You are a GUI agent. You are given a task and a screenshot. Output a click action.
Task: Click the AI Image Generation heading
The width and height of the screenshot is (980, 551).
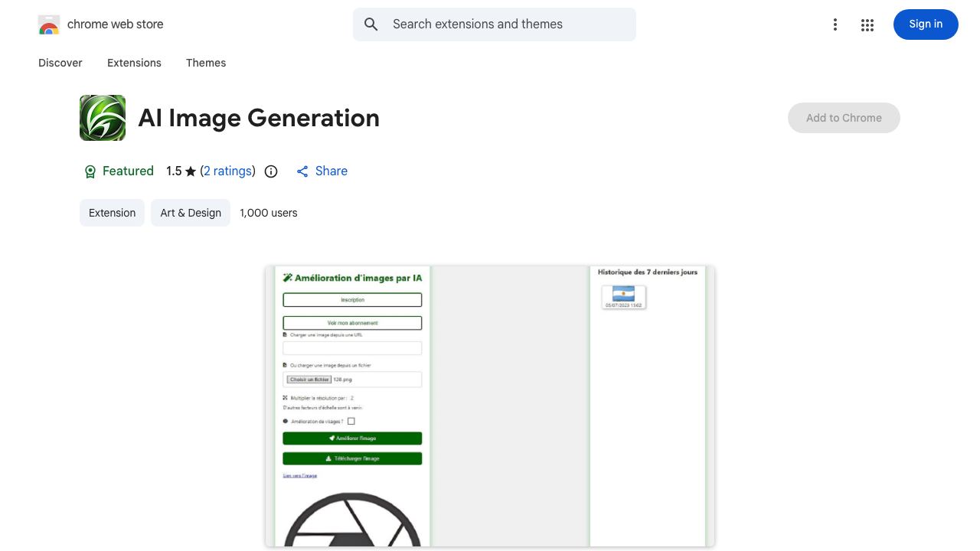(x=259, y=118)
